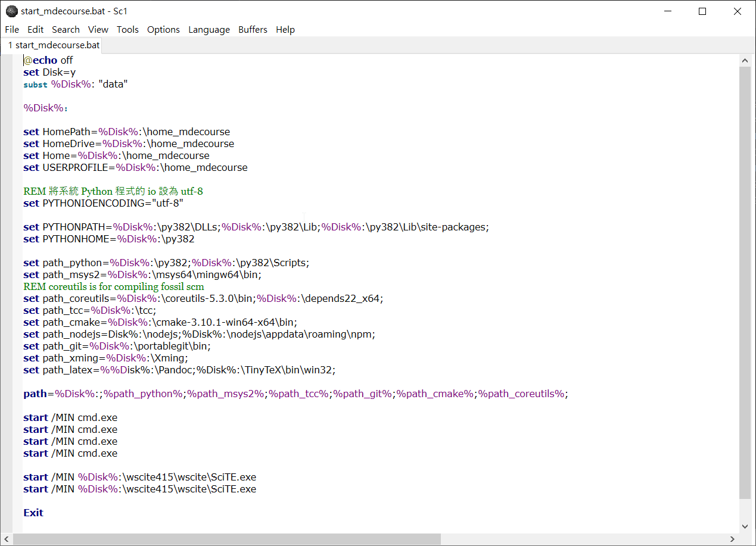Click the horizontal scrollbar right arrow
756x546 pixels.
click(732, 539)
